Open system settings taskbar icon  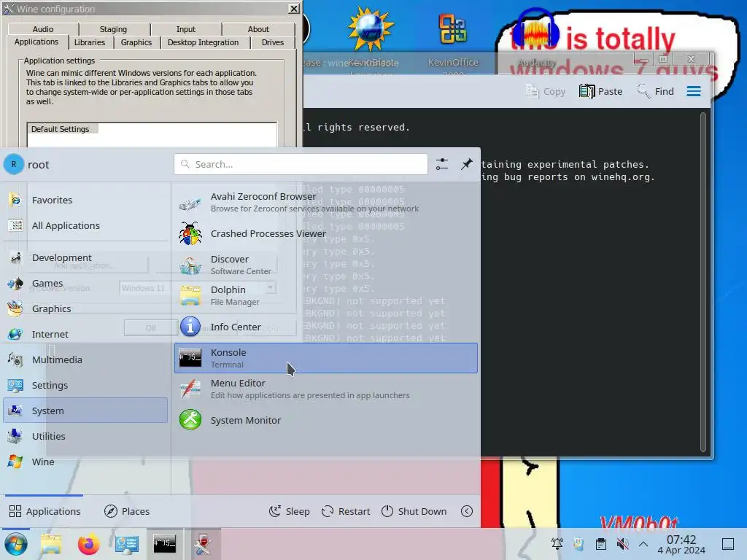click(x=127, y=544)
